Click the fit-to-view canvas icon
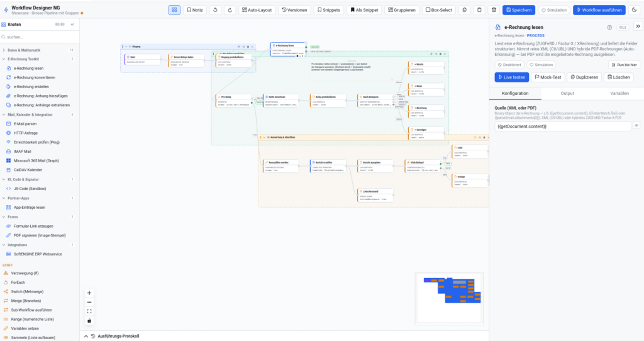The height and width of the screenshot is (341, 644). (x=89, y=311)
